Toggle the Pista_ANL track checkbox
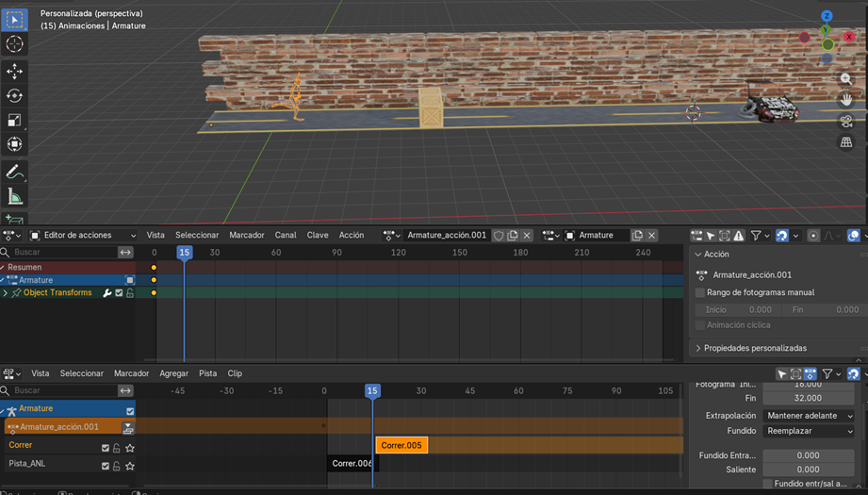This screenshot has width=868, height=495. pyautogui.click(x=106, y=465)
